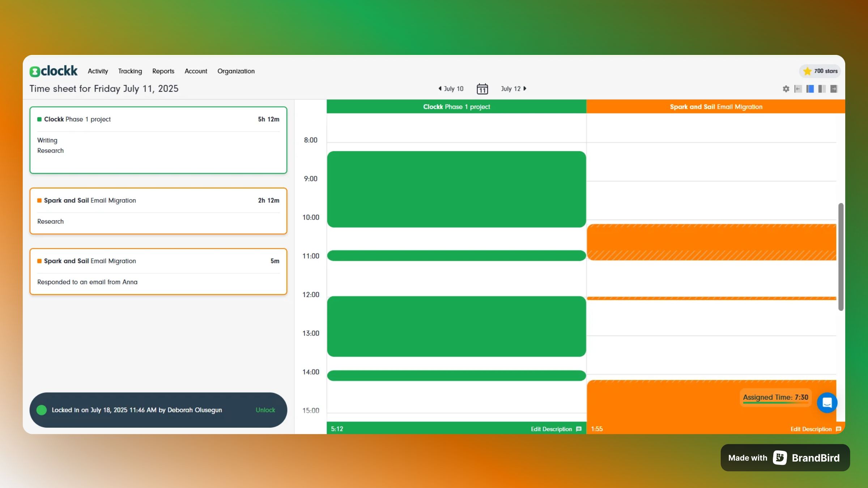Open the Organization menu
This screenshot has height=488, width=868.
(x=236, y=71)
